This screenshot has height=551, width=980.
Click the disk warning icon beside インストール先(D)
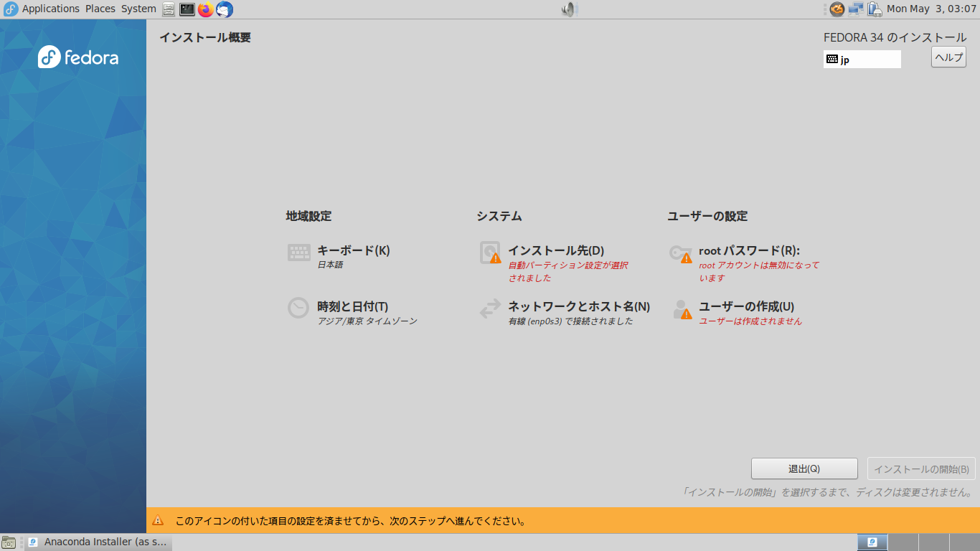(490, 253)
